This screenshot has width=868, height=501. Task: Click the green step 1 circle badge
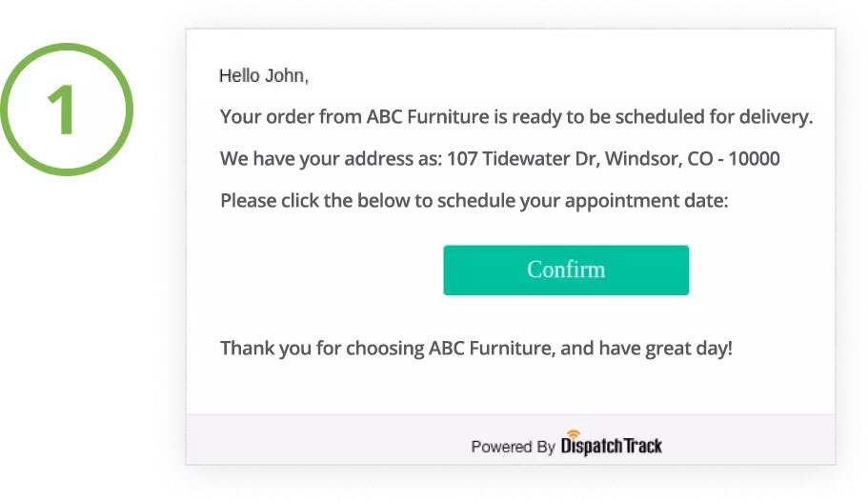[x=67, y=110]
